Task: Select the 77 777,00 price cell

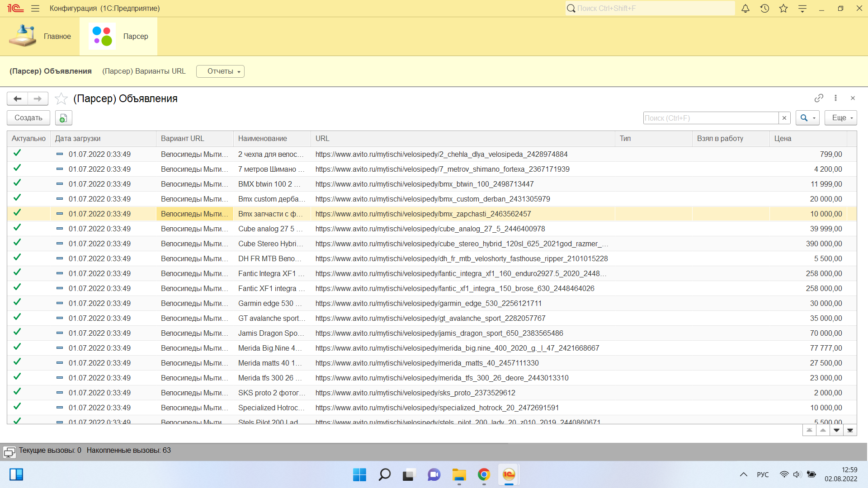Action: point(808,348)
